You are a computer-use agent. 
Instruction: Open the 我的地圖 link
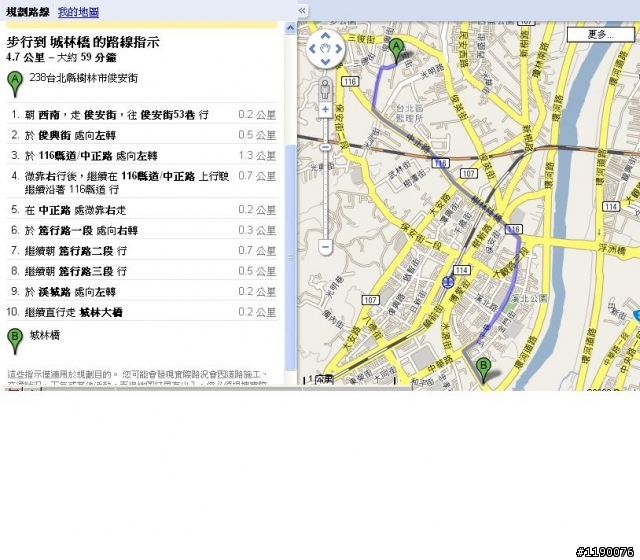pos(78,12)
